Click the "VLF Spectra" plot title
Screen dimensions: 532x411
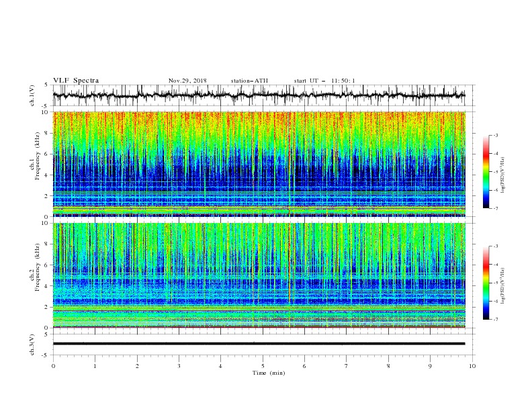76,81
